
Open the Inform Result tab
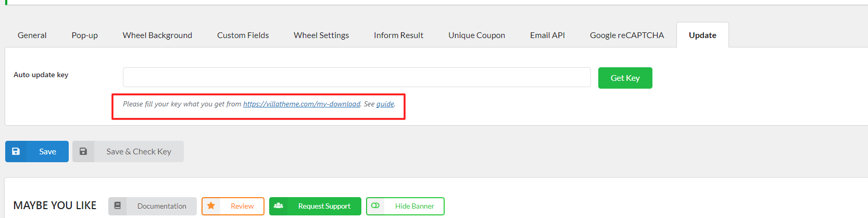tap(398, 35)
